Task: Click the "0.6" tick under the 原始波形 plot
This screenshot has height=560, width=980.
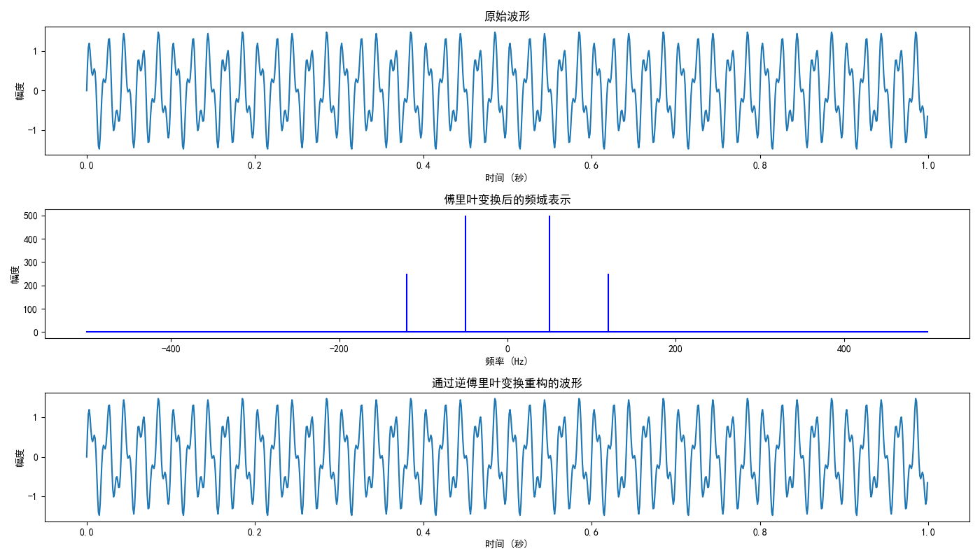Action: tap(591, 165)
